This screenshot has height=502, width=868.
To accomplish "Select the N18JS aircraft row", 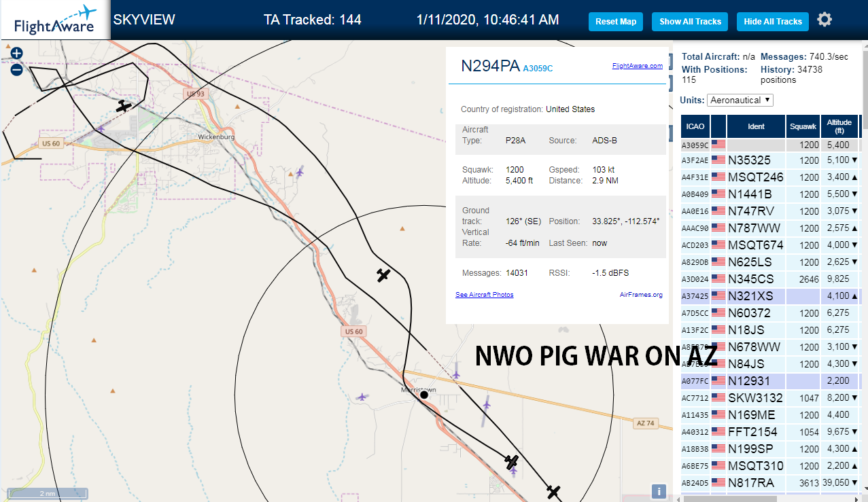I will [x=771, y=330].
